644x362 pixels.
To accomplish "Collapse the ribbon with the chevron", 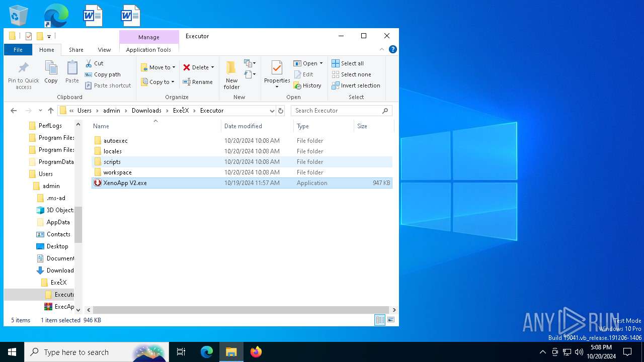I will tap(382, 49).
